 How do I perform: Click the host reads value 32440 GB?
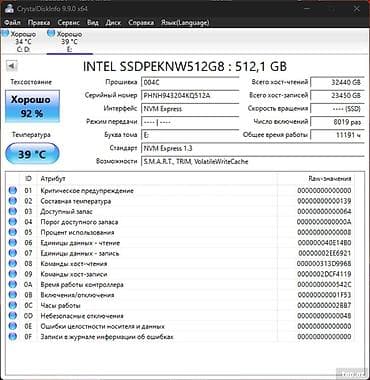(x=337, y=82)
